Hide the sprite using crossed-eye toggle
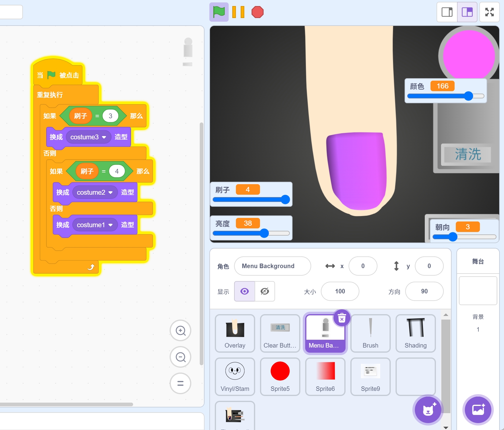The width and height of the screenshot is (504, 430). (265, 291)
